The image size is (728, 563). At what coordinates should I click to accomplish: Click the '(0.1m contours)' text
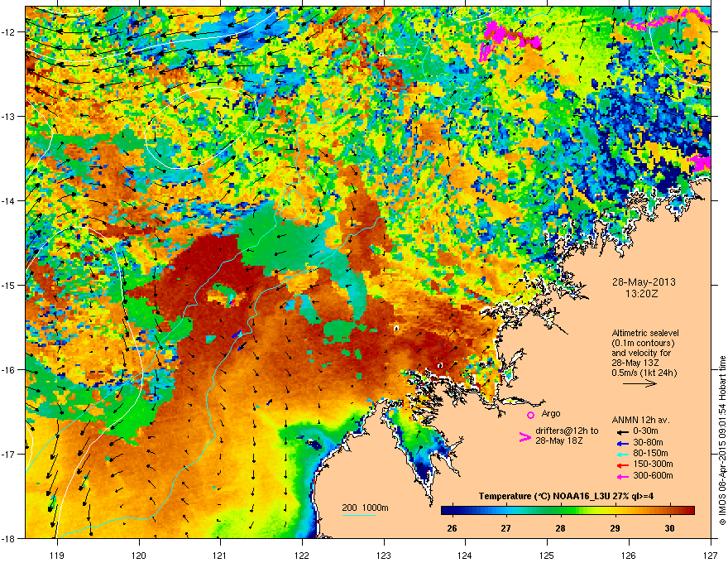(x=643, y=343)
